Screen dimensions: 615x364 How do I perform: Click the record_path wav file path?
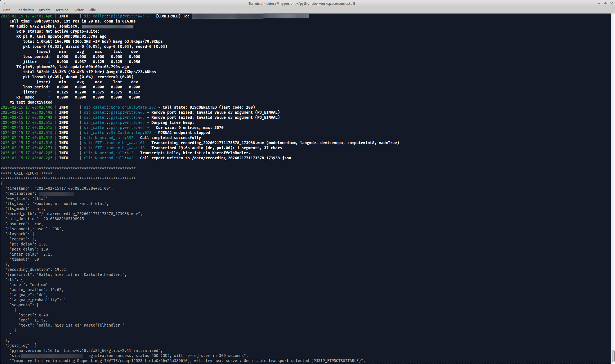90,214
